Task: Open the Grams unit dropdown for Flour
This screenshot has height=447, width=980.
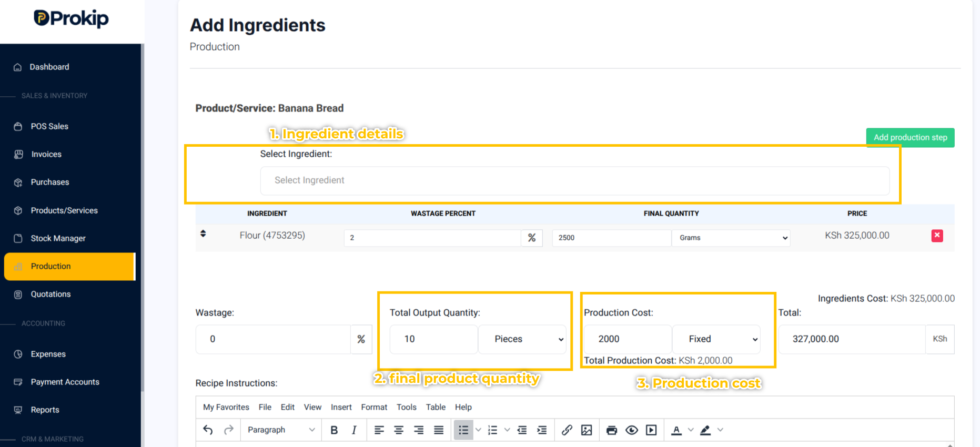Action: [x=731, y=238]
